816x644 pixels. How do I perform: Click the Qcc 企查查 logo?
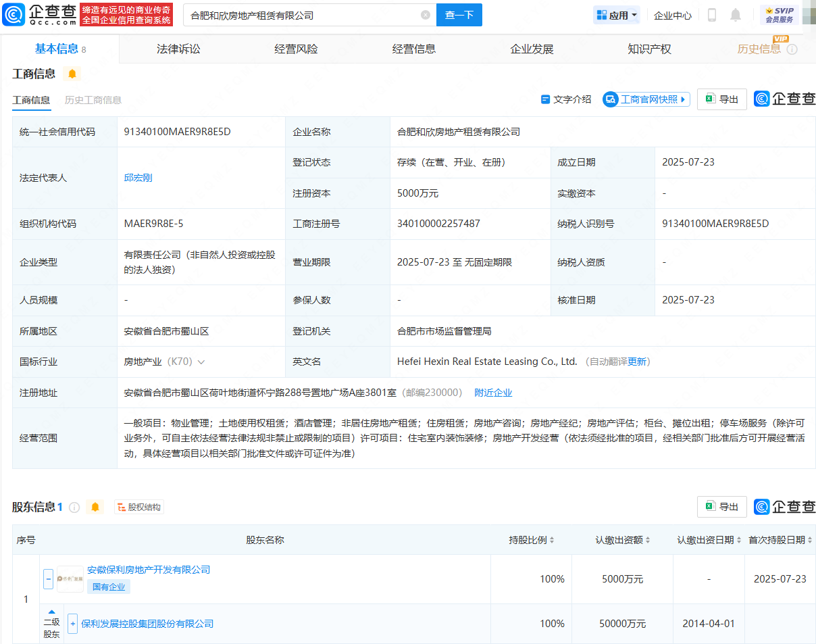39,14
